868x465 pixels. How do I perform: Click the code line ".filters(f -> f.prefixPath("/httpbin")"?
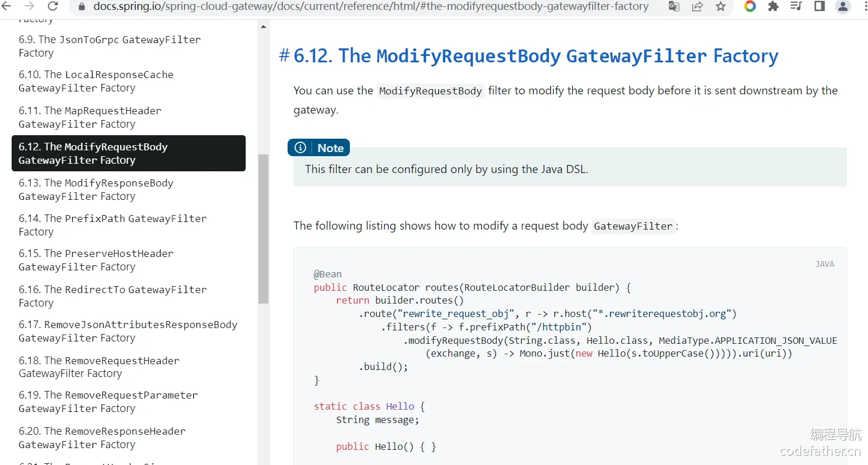point(487,327)
